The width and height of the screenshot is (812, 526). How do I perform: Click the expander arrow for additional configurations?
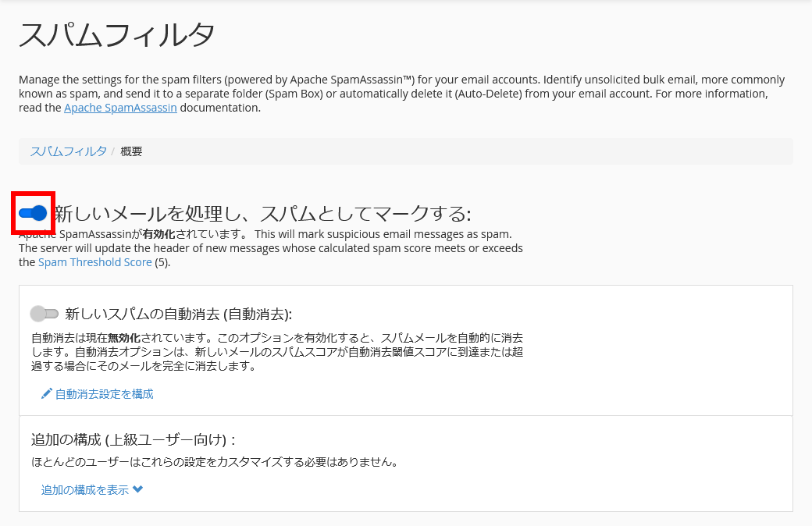pos(137,490)
